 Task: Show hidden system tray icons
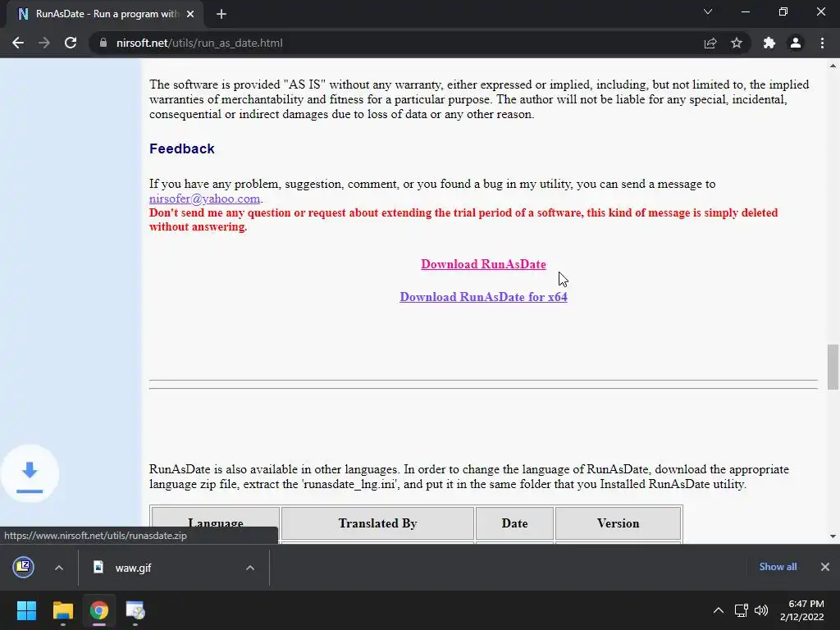[719, 610]
